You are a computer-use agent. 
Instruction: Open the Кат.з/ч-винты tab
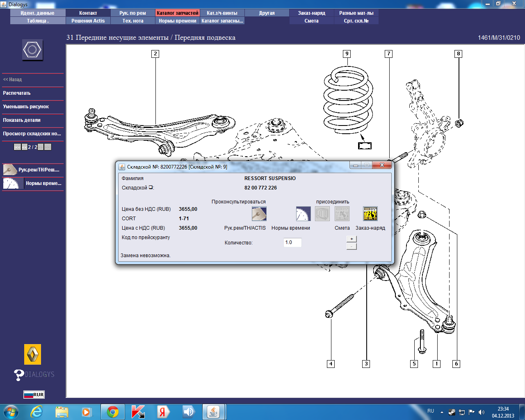(x=222, y=13)
